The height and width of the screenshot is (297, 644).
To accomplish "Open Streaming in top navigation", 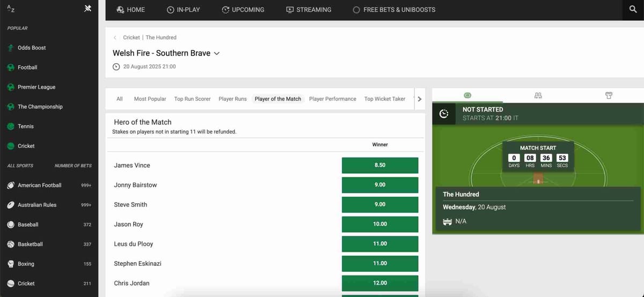I will point(309,10).
